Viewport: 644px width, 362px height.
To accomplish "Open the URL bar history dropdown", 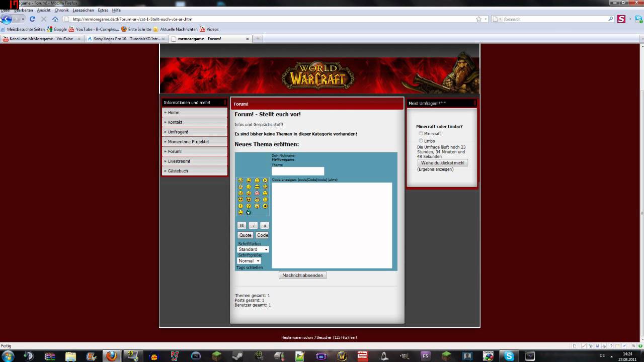I will [x=486, y=19].
